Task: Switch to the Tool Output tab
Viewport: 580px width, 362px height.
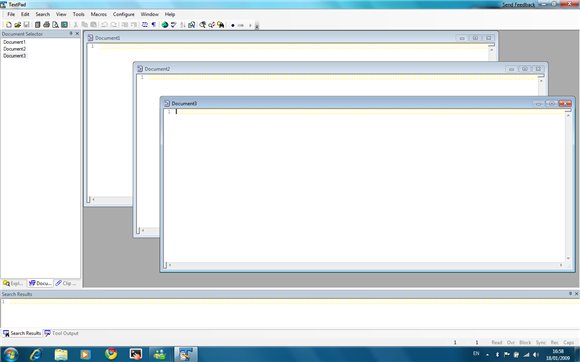Action: tap(61, 333)
